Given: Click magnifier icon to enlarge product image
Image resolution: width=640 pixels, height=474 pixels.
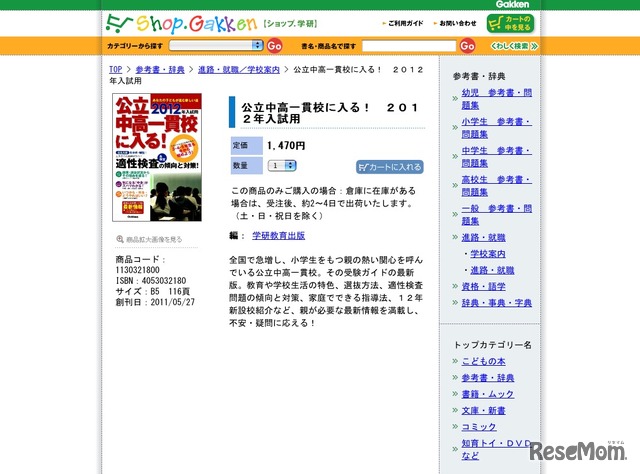Looking at the screenshot, I should pos(120,239).
